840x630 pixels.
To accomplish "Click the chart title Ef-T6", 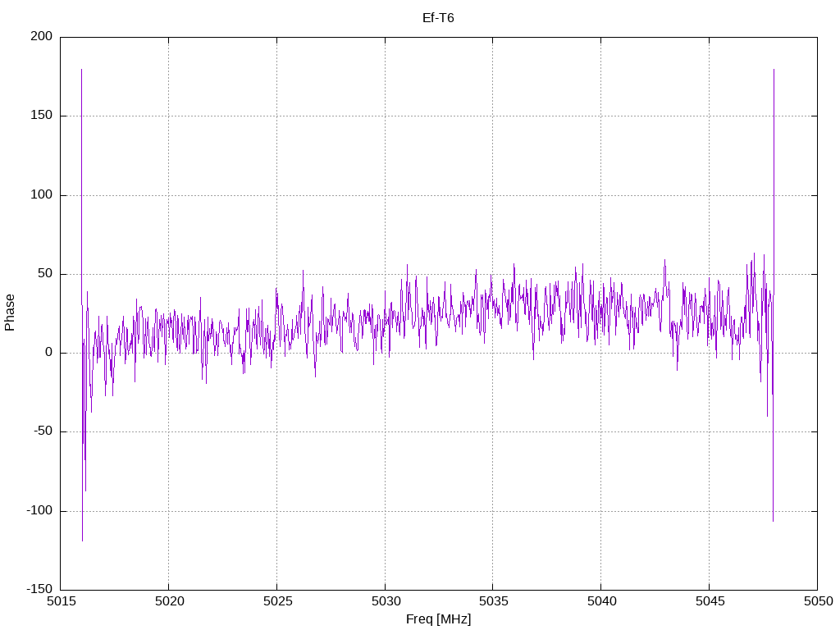I will point(437,18).
